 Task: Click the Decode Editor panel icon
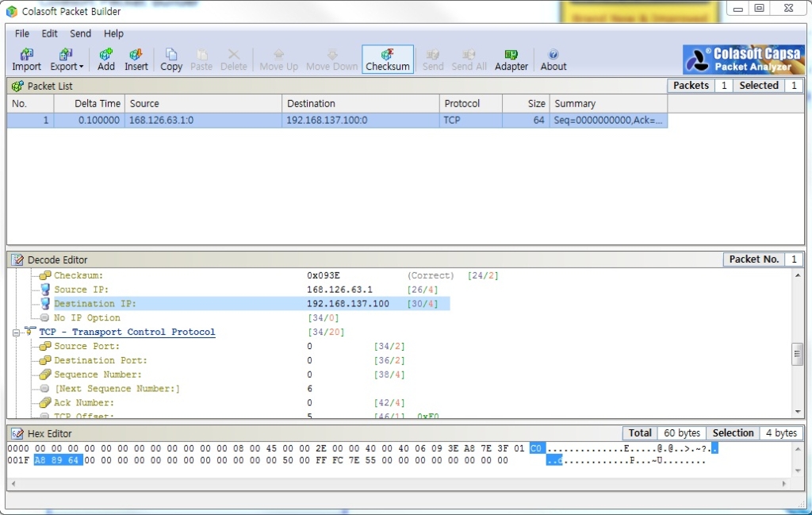pos(17,260)
